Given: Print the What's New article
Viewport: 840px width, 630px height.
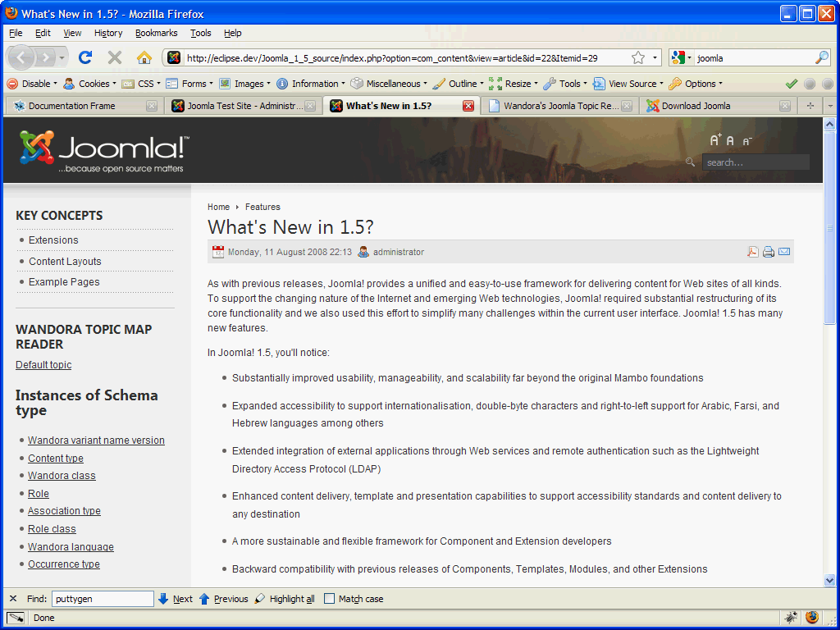Looking at the screenshot, I should point(769,252).
